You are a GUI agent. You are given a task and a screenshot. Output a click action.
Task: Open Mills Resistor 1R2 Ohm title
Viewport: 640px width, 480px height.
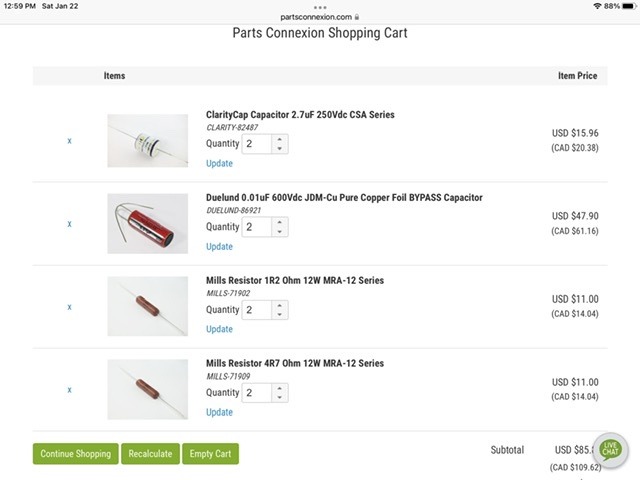click(295, 280)
